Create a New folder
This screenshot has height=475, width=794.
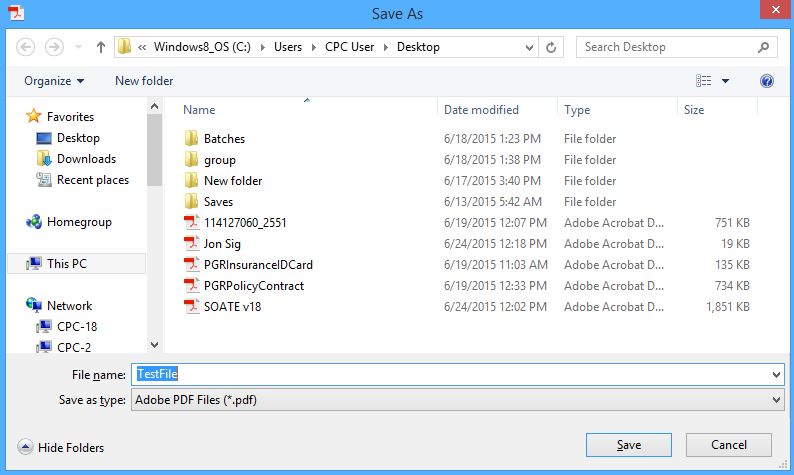(144, 81)
